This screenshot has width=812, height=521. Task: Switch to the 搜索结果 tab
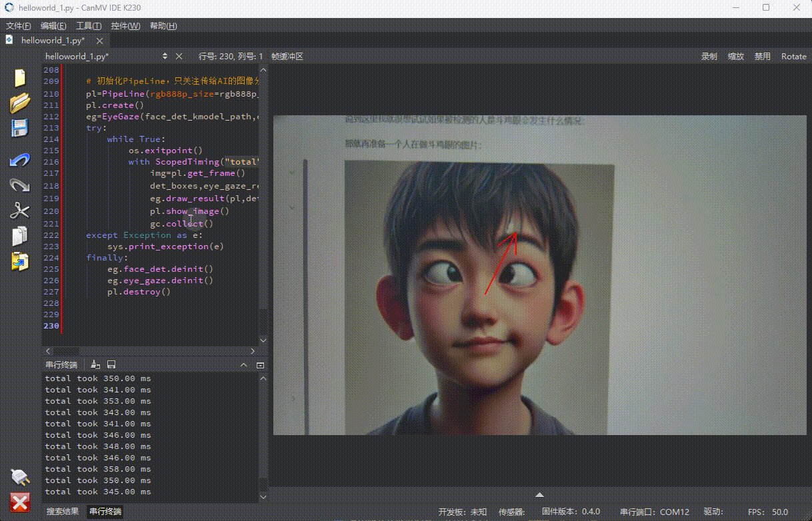63,512
